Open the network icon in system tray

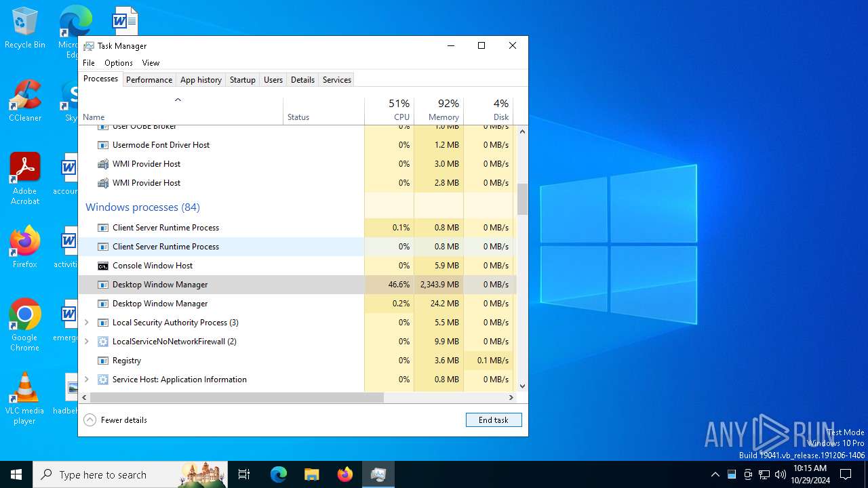764,474
